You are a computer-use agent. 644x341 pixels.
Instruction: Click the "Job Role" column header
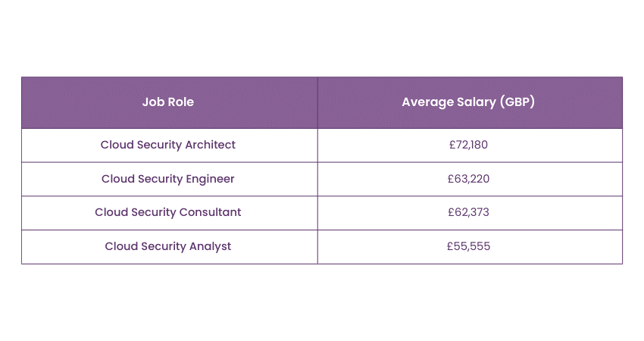click(x=168, y=102)
